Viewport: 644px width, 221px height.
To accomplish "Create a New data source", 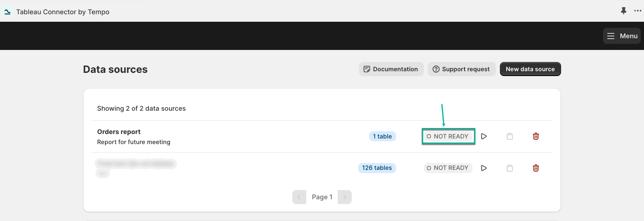I will (x=530, y=69).
